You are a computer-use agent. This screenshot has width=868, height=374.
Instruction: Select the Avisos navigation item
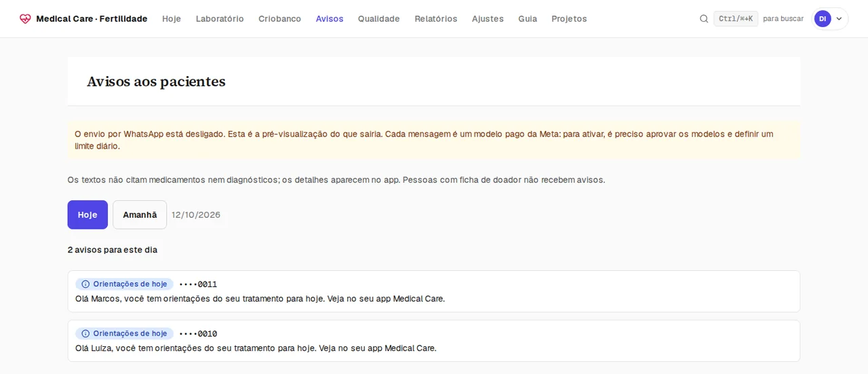pyautogui.click(x=330, y=19)
